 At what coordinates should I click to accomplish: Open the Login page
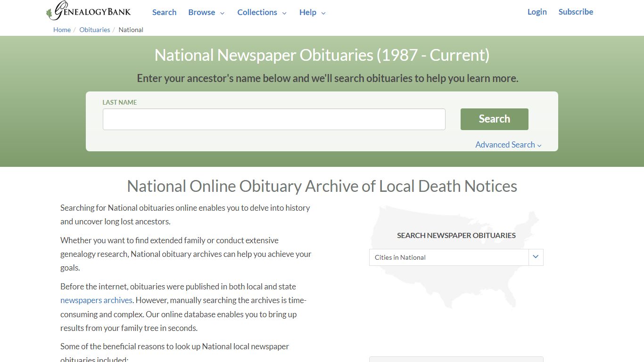click(x=537, y=12)
